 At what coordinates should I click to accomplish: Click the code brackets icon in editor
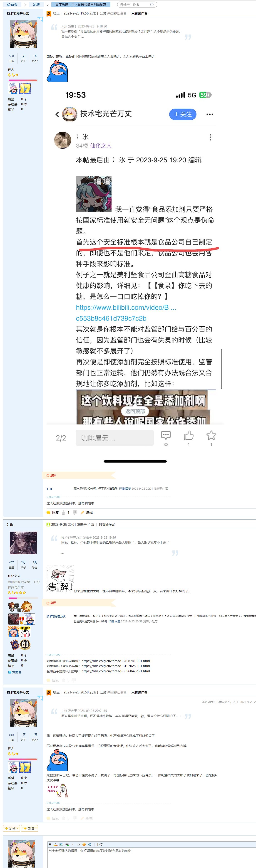(78, 844)
